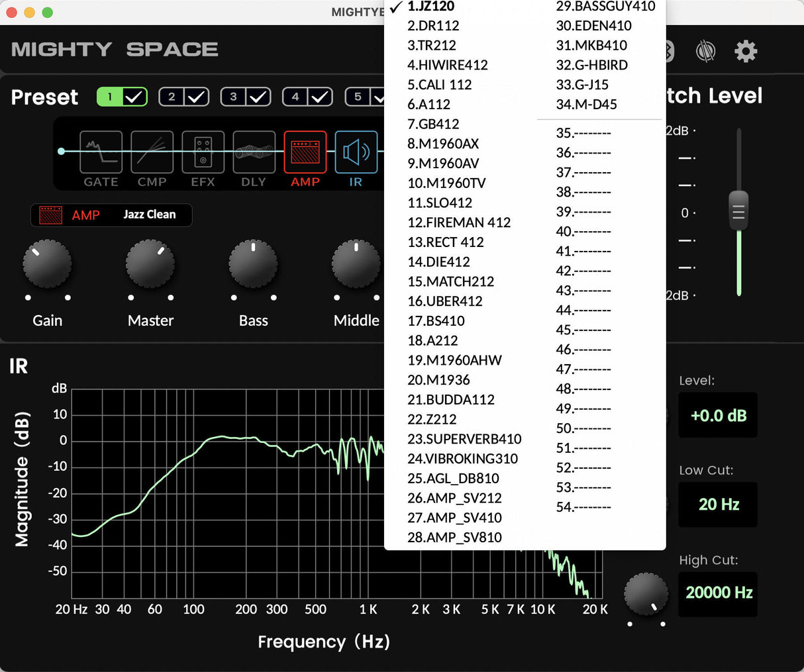Click the High Cut 20000 Hz field
The height and width of the screenshot is (672, 804).
(x=718, y=593)
